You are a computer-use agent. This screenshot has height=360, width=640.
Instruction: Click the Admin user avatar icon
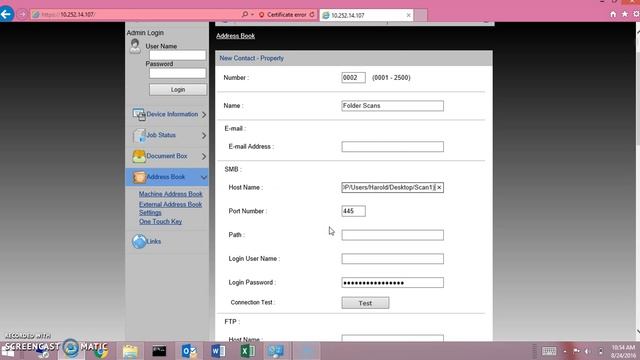(x=135, y=46)
